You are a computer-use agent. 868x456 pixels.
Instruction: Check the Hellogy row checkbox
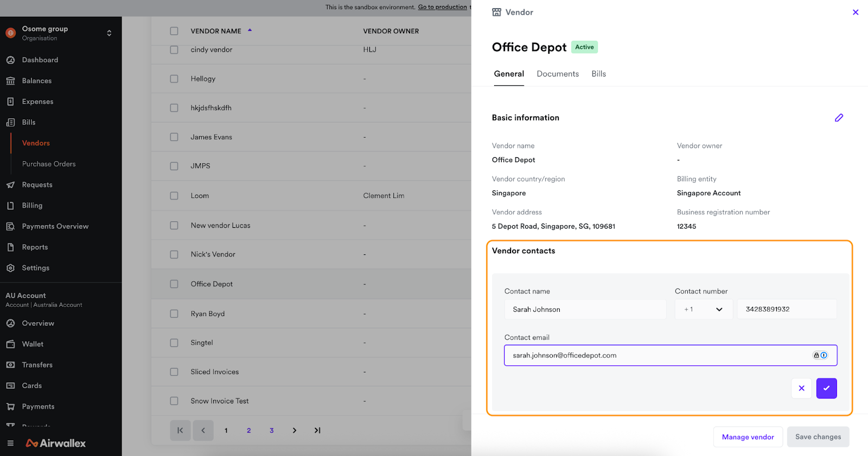[x=174, y=79]
